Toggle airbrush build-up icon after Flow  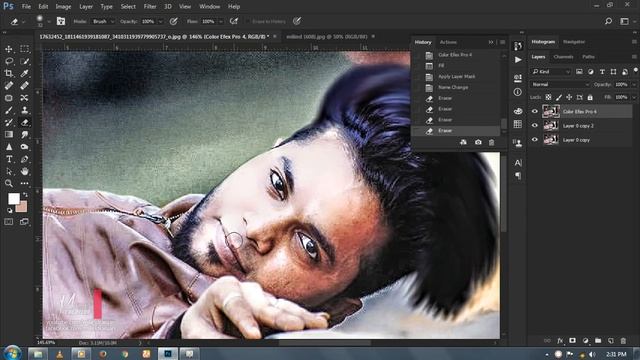(234, 21)
